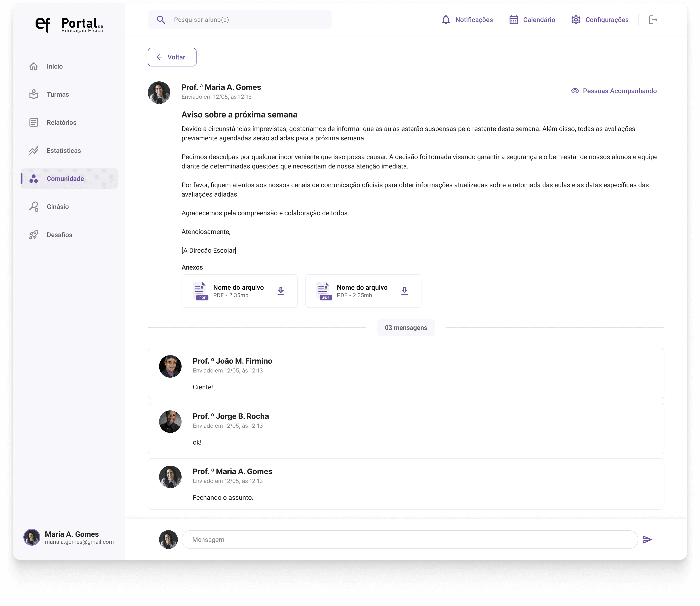
Task: Click the sidebar profile avatar
Action: pos(32,537)
